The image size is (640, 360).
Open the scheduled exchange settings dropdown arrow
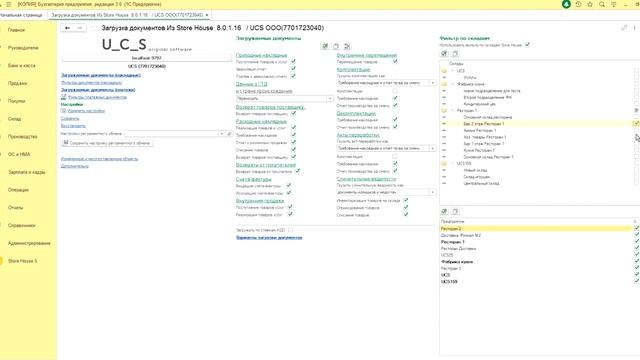pos(222,133)
